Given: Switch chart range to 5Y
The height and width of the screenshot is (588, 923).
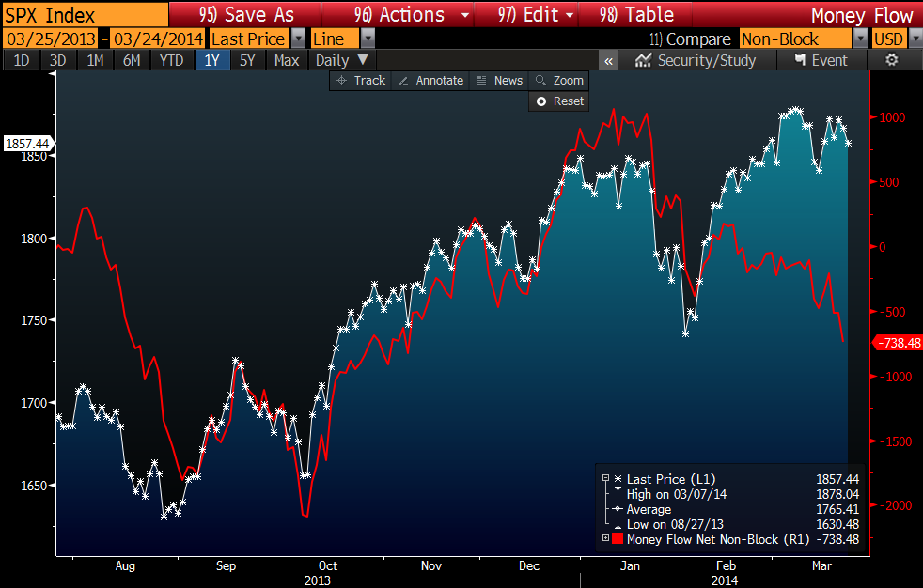Looking at the screenshot, I should (x=246, y=60).
